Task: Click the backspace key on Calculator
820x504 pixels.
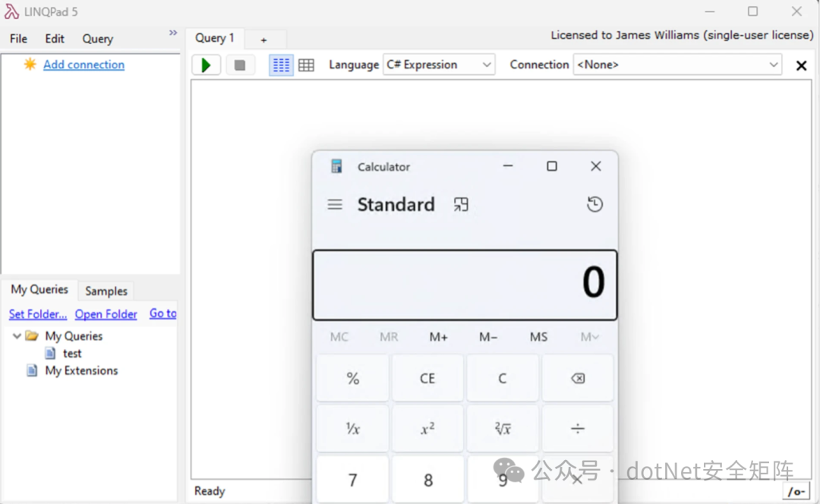Action: (x=577, y=378)
